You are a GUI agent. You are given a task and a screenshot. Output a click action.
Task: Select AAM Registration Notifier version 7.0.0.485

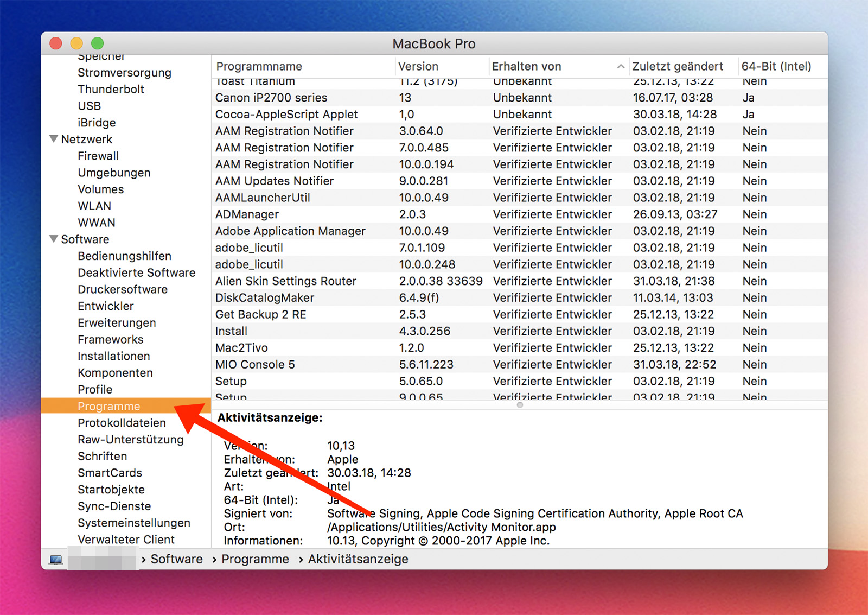pyautogui.click(x=520, y=148)
